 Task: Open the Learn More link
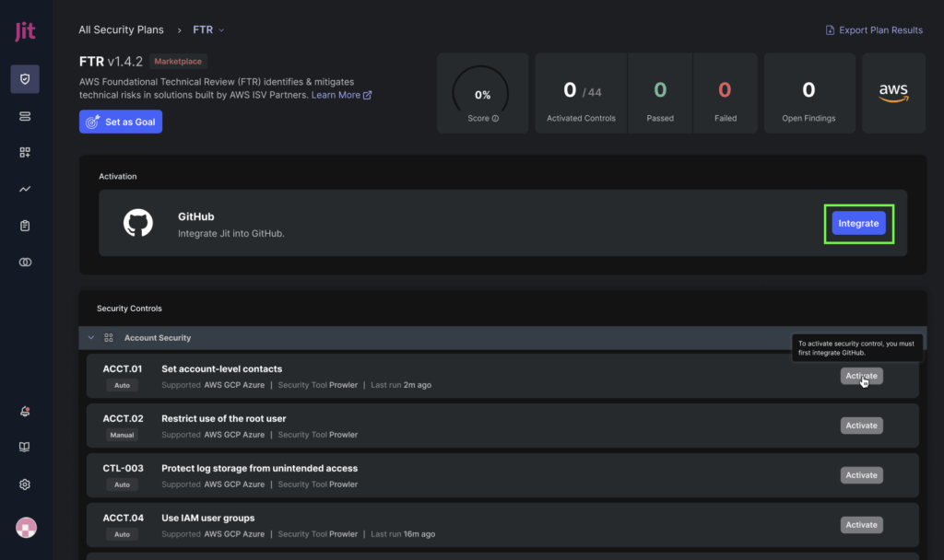341,95
